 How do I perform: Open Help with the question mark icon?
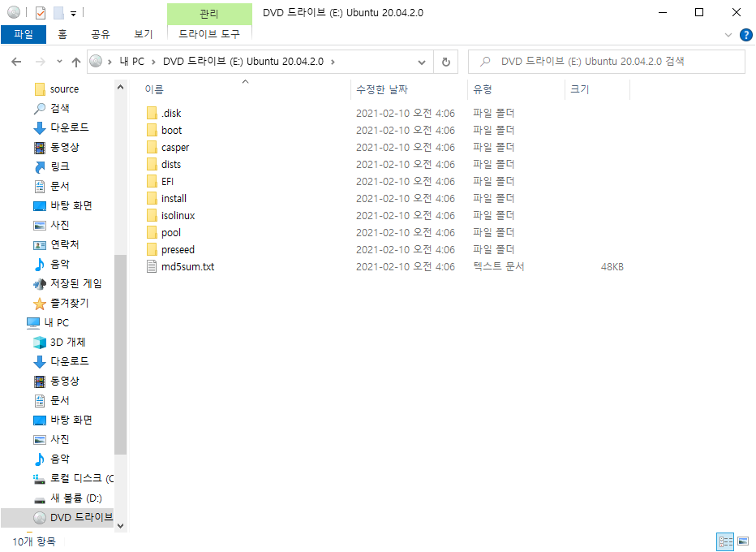(x=746, y=35)
